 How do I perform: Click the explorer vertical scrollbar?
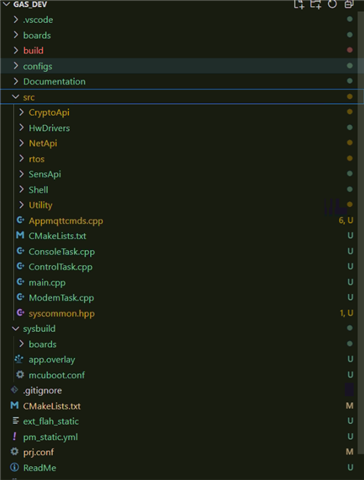[x=361, y=233]
